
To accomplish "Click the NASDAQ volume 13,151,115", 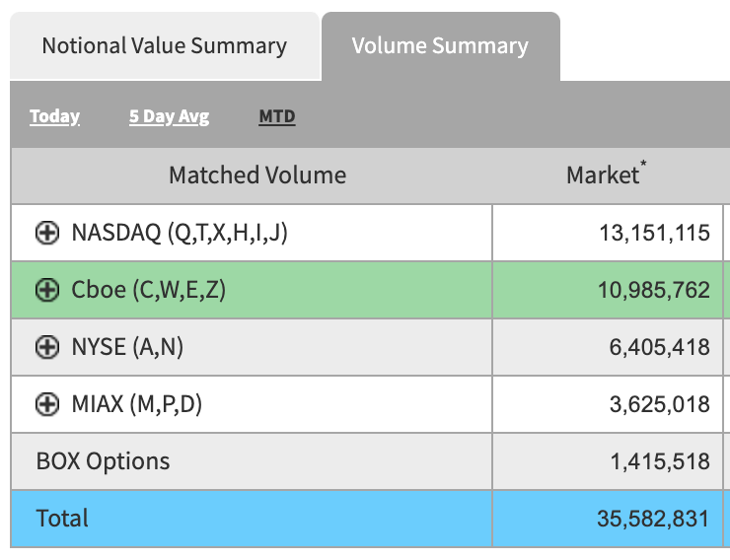I will [x=654, y=233].
